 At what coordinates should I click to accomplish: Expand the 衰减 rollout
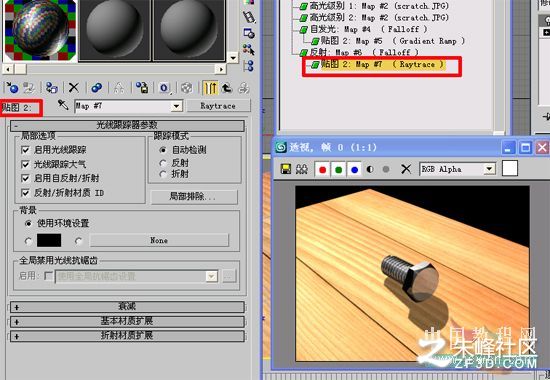pos(127,307)
